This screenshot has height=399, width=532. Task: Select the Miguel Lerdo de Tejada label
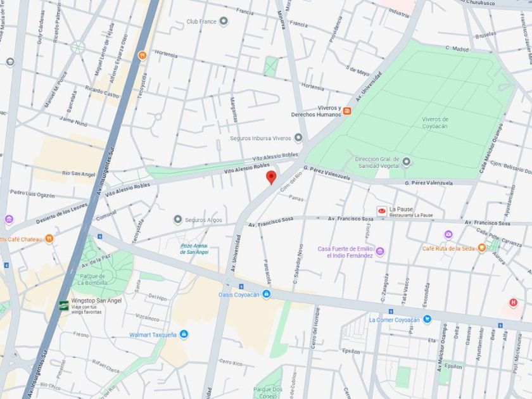(104, 49)
